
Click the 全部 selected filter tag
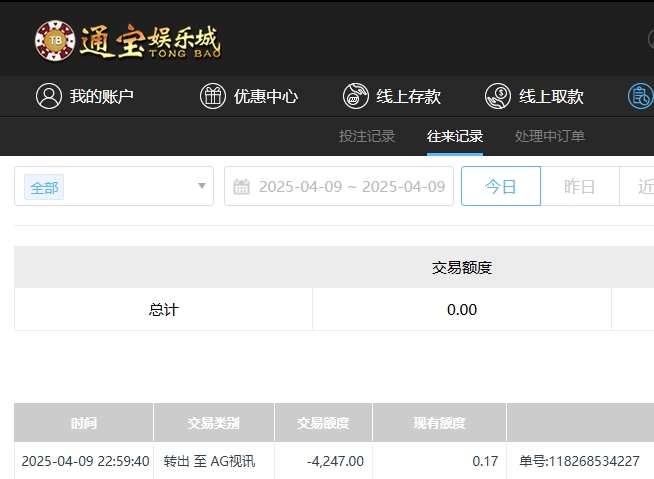(x=44, y=187)
